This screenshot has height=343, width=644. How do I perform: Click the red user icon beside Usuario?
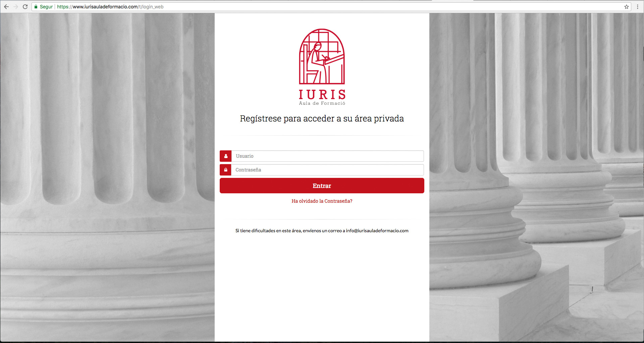pyautogui.click(x=226, y=156)
